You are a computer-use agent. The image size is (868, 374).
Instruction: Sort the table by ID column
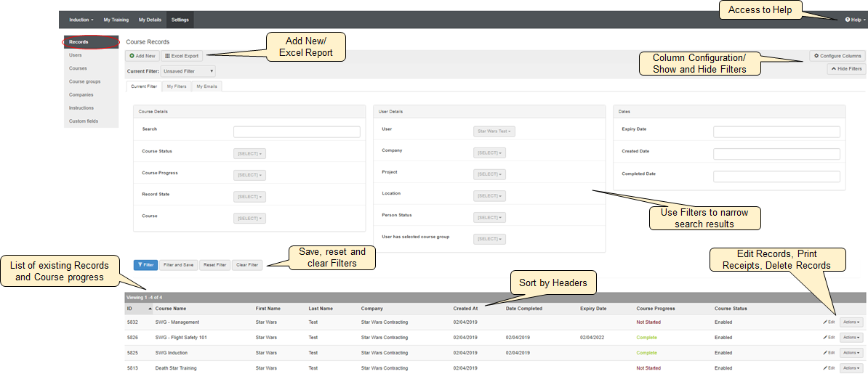tap(130, 309)
